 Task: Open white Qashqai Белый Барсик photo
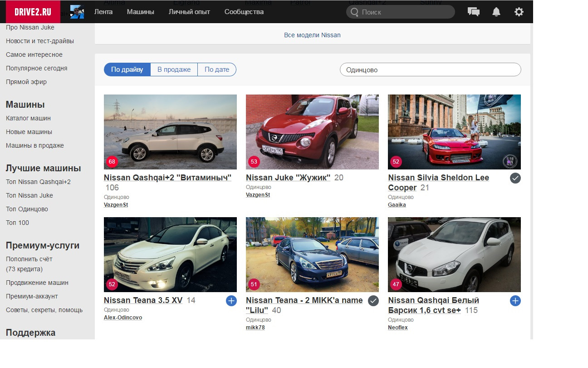[454, 254]
